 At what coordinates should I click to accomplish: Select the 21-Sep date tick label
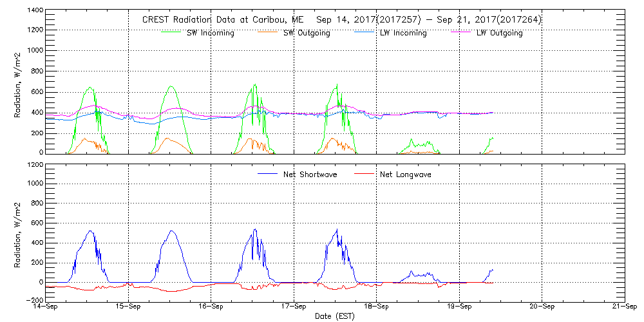(624, 307)
